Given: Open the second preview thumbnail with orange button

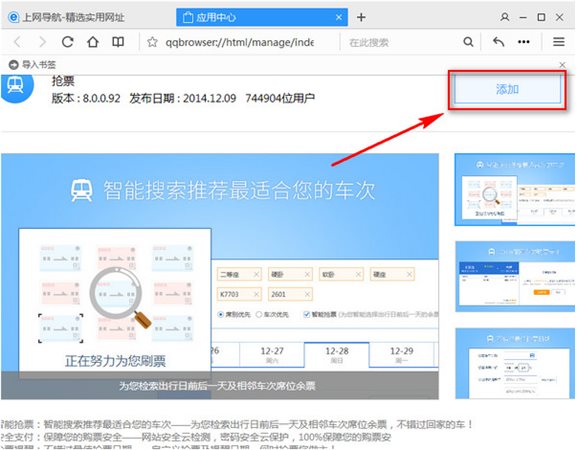Looking at the screenshot, I should coord(515,276).
